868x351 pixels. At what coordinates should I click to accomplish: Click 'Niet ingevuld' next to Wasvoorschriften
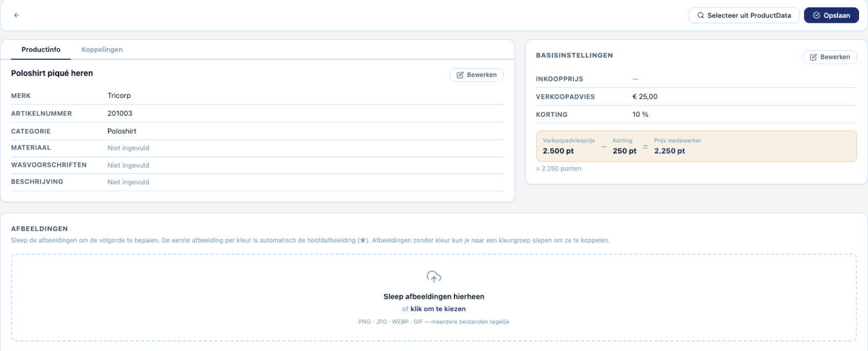(128, 165)
